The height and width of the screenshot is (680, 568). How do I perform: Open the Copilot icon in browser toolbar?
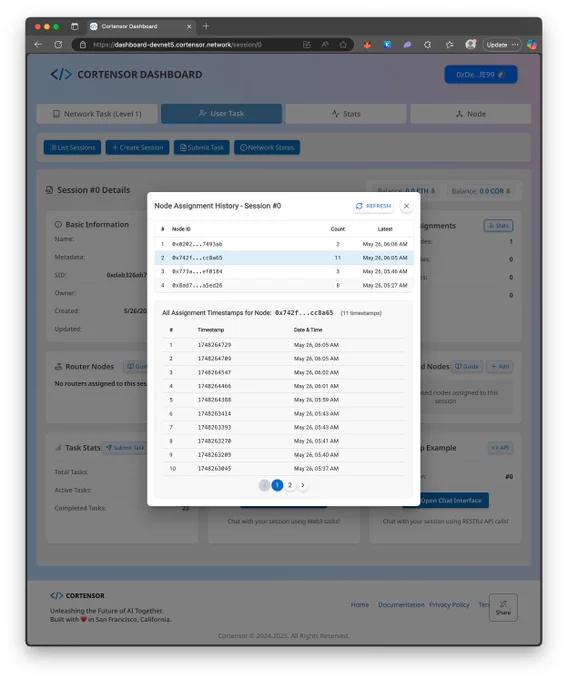tap(532, 45)
